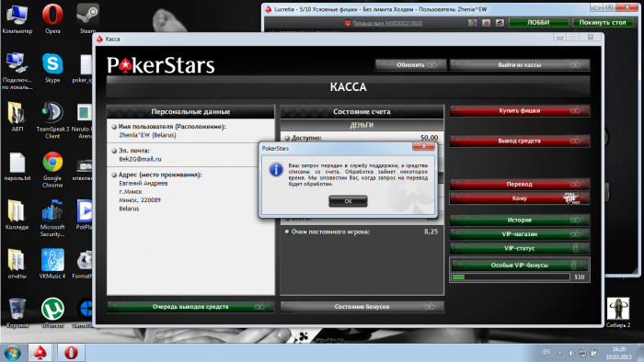Open the Корзина recycle bin

17,312
